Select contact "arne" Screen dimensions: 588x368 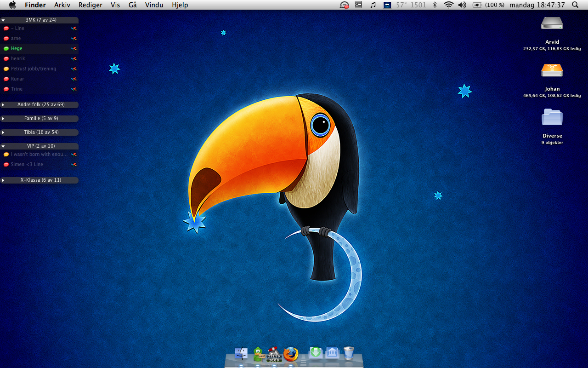tap(39, 38)
